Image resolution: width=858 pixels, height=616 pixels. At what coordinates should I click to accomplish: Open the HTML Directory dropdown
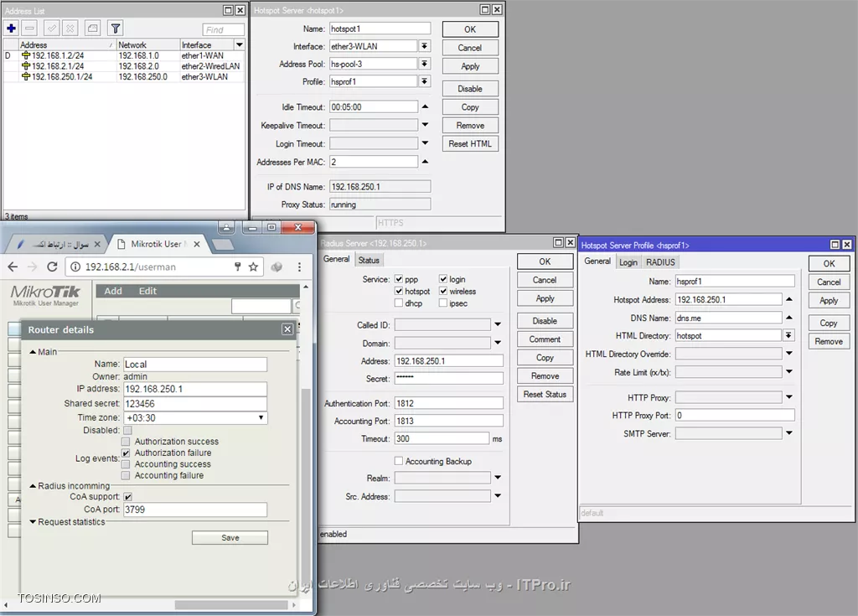788,335
